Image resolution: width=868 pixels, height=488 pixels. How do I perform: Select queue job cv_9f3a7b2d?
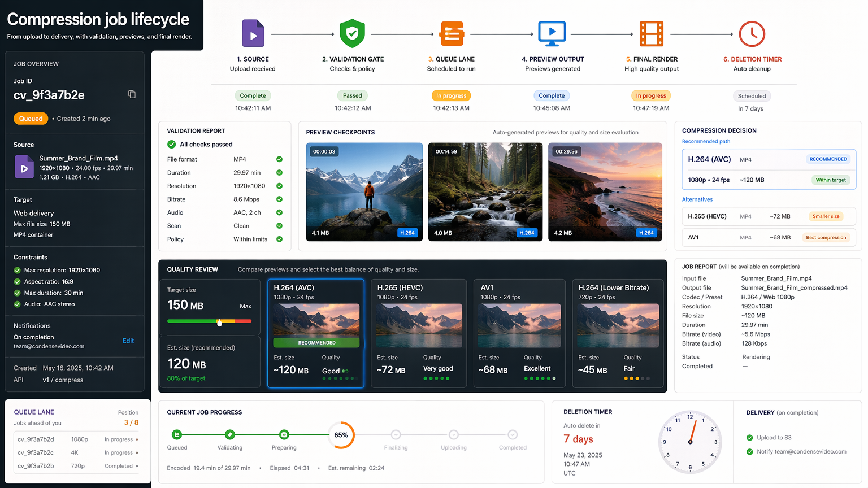click(x=77, y=439)
